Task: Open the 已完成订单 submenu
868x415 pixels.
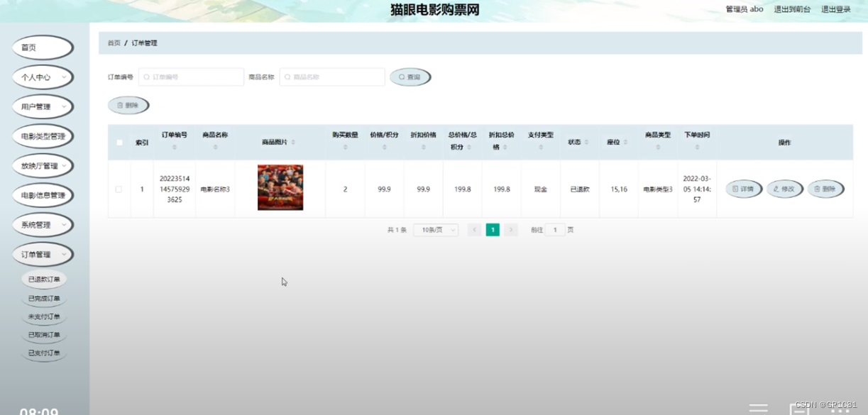Action: (x=44, y=299)
